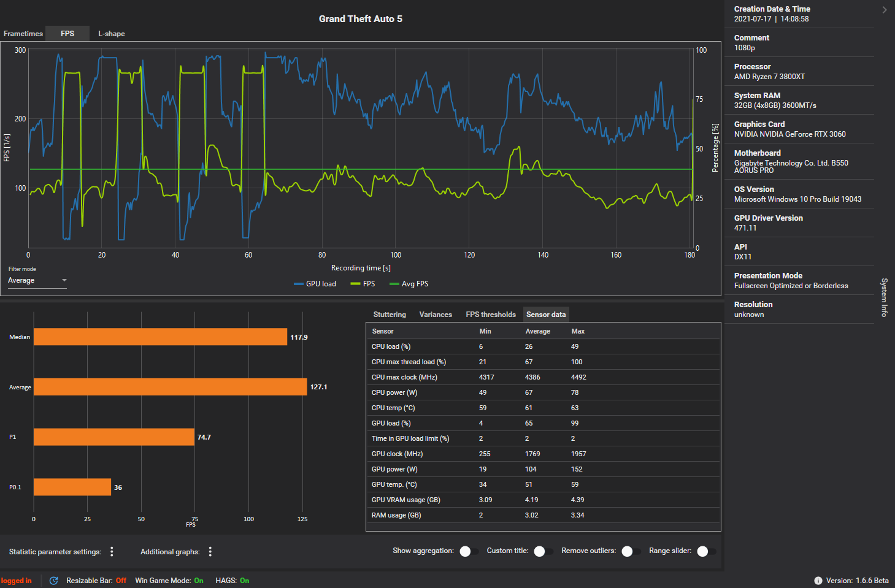Click the Avg FPS legend swatch
Viewport: 895px width, 588px height.
click(394, 284)
